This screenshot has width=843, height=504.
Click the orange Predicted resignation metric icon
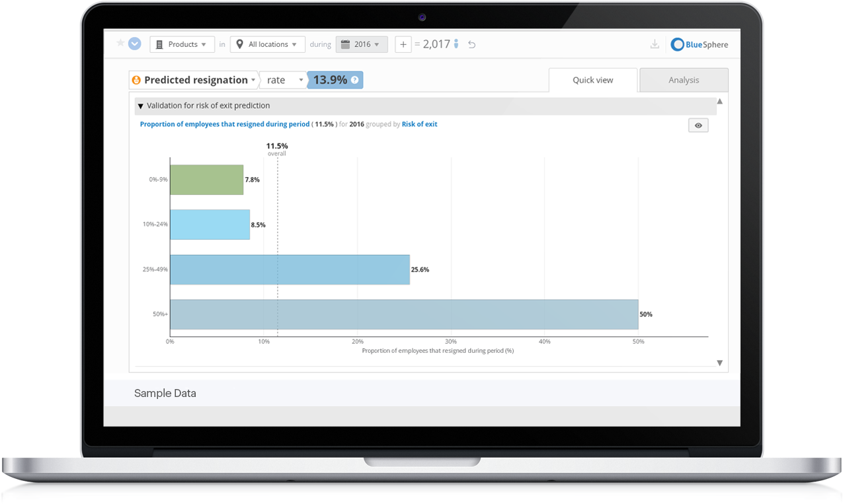136,80
